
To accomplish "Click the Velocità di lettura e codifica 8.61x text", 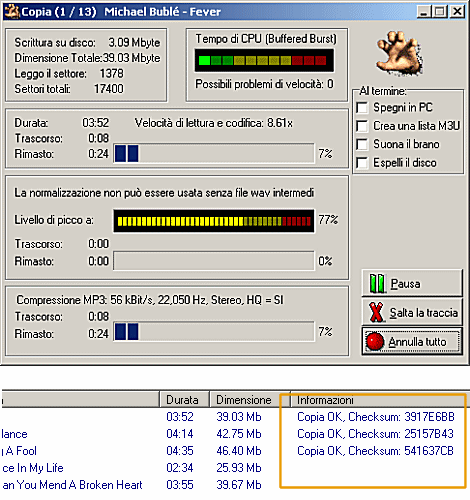I will (214, 123).
